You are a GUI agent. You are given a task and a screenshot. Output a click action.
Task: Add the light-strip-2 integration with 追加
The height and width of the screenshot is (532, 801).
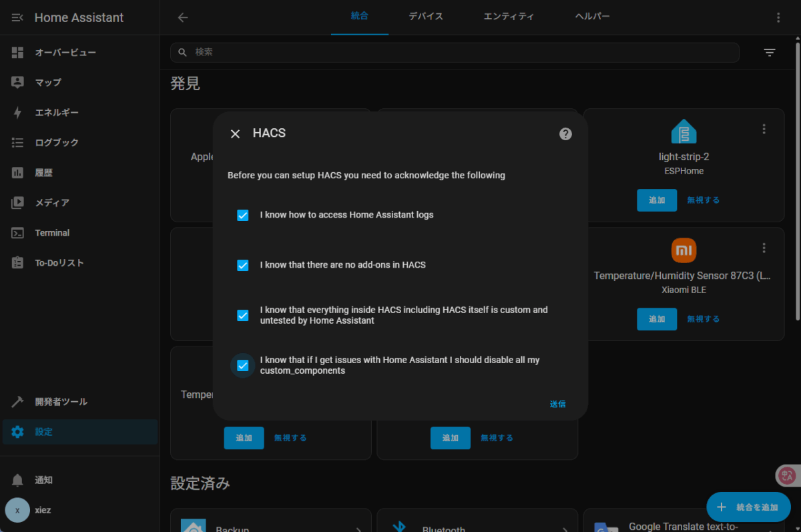click(657, 200)
